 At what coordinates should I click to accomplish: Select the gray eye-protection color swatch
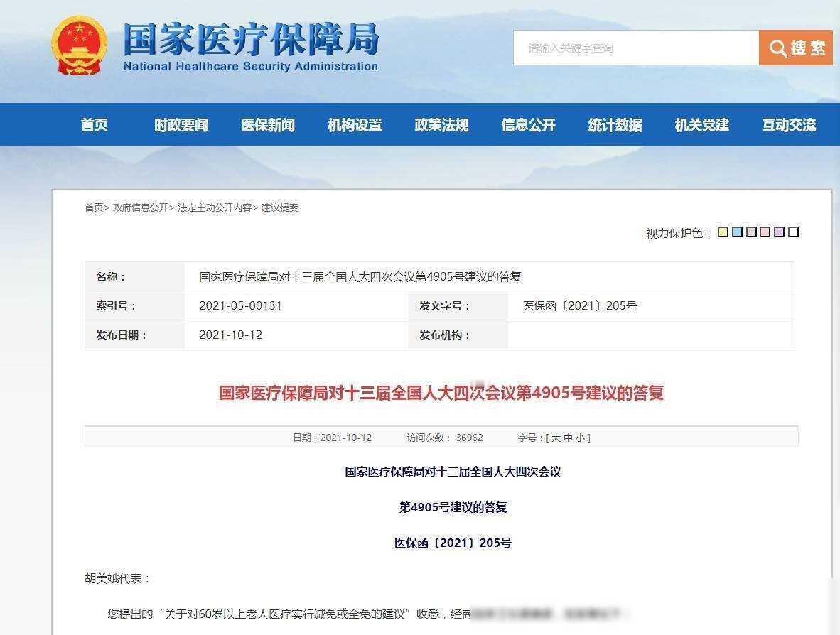752,232
